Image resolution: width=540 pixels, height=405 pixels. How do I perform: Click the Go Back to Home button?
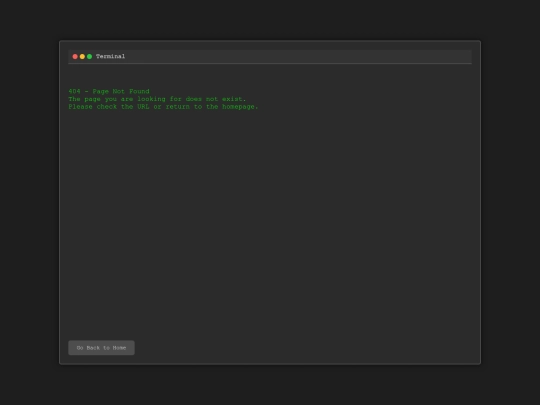point(101,347)
